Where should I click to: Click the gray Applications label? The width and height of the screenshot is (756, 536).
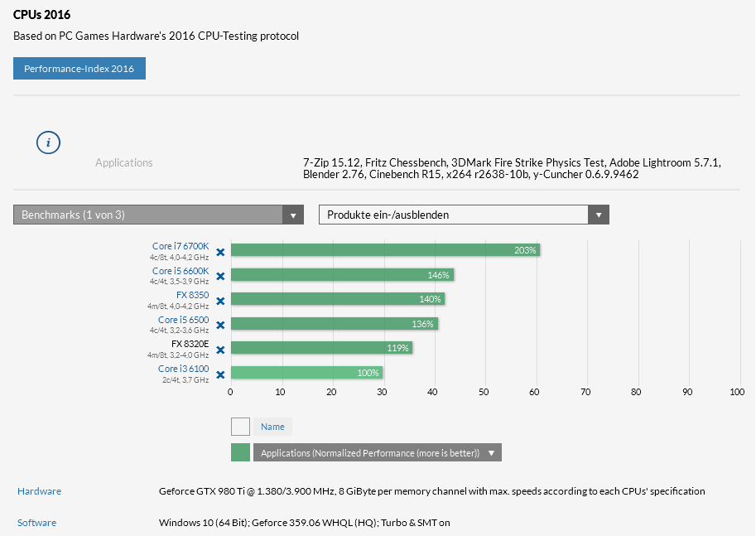124,162
